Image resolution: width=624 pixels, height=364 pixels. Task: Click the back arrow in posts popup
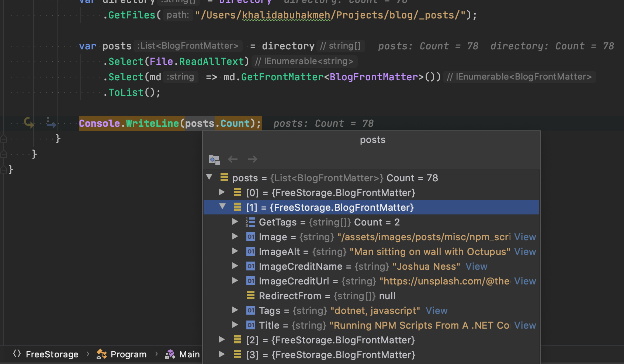tap(233, 159)
